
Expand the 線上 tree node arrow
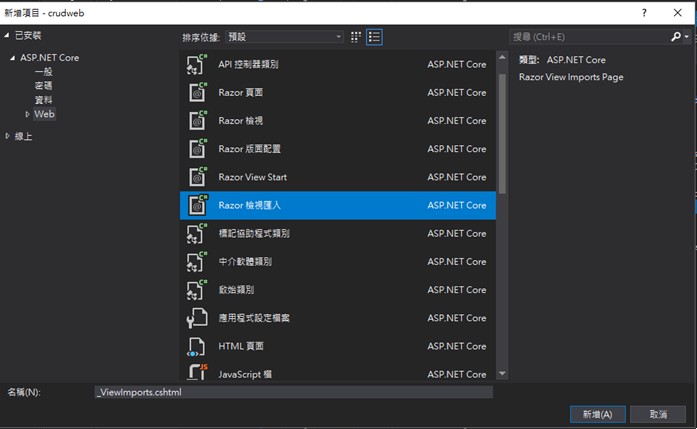7,136
